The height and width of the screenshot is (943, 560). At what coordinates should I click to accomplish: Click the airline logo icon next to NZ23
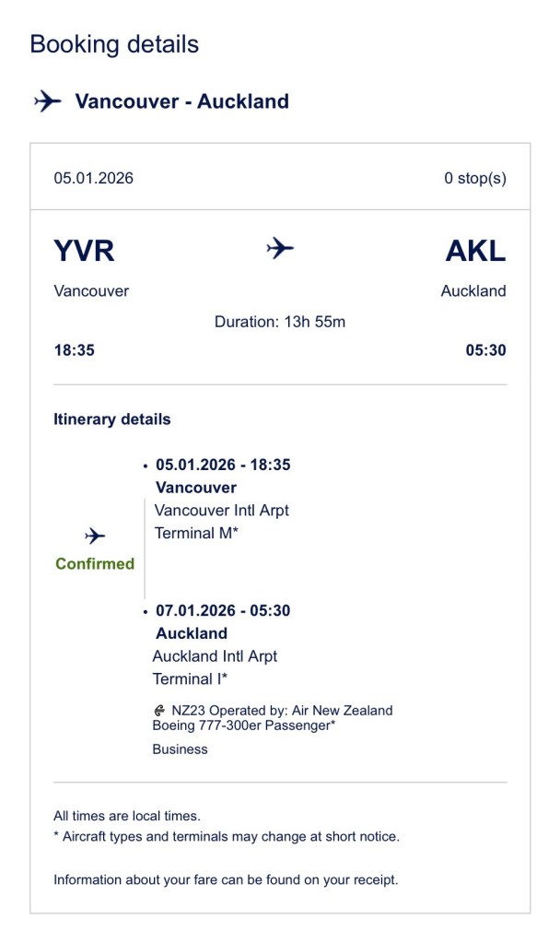pyautogui.click(x=160, y=711)
